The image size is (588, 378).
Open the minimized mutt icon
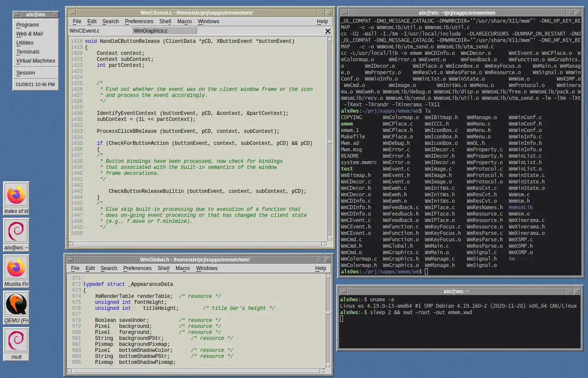click(16, 341)
